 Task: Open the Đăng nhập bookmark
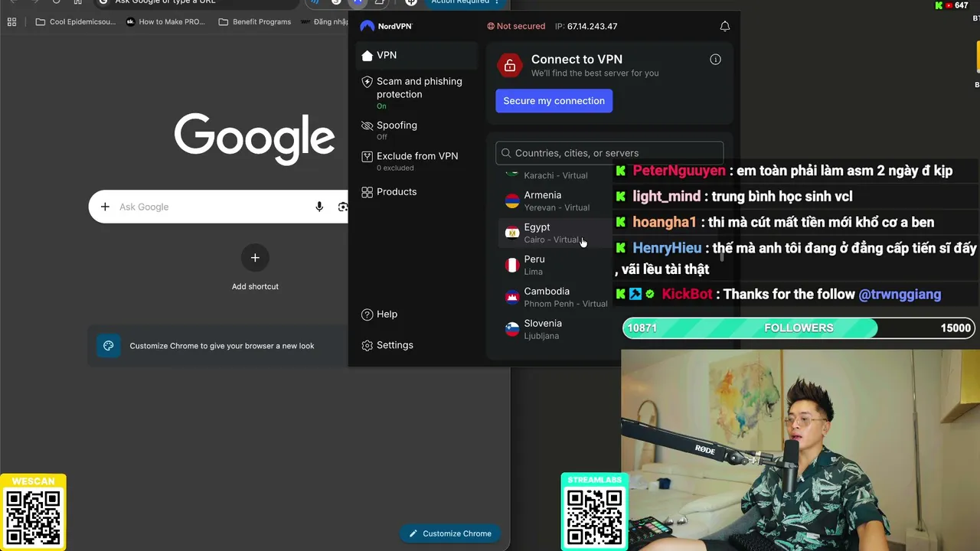point(325,21)
